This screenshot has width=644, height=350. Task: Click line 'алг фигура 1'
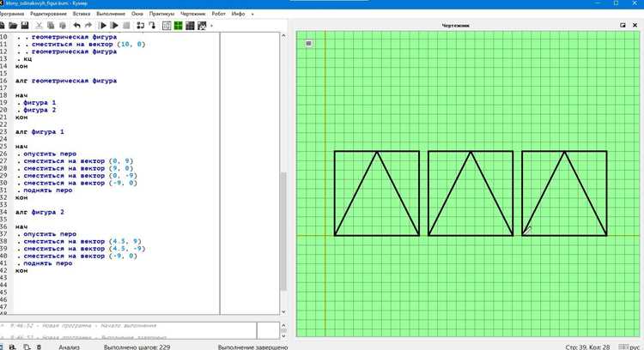pyautogui.click(x=39, y=132)
